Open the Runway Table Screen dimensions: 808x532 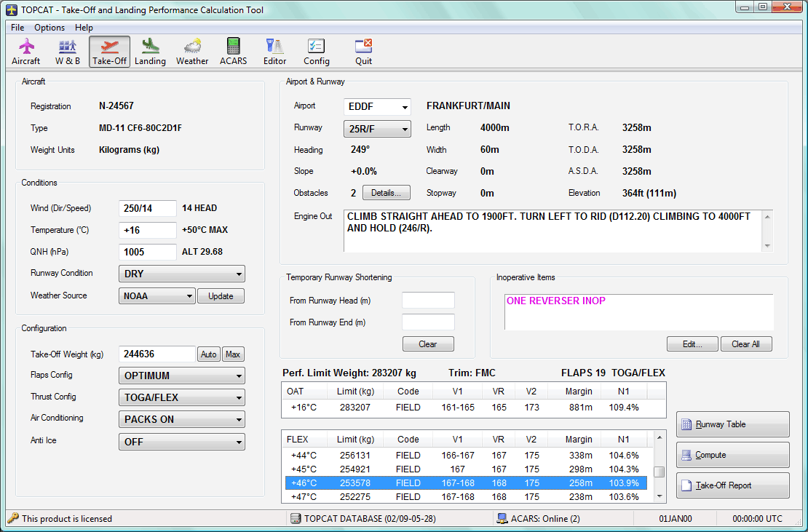[732, 424]
